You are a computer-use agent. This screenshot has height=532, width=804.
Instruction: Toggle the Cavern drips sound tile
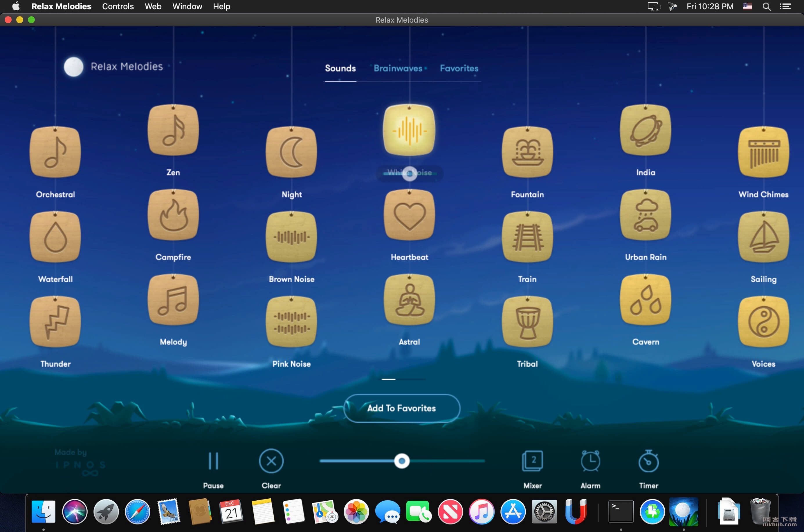[646, 300]
